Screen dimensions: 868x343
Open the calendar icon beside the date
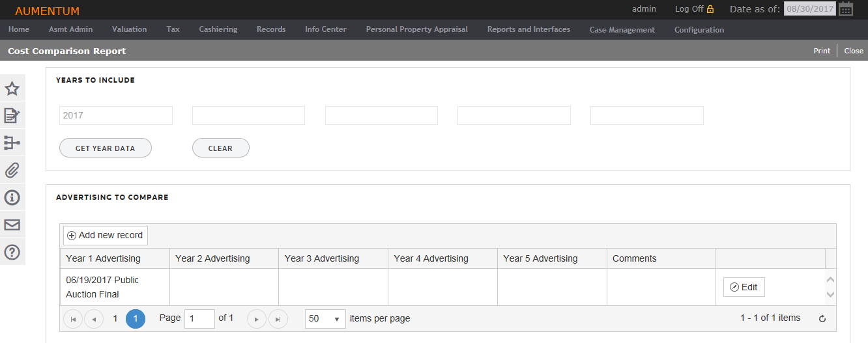coord(846,9)
